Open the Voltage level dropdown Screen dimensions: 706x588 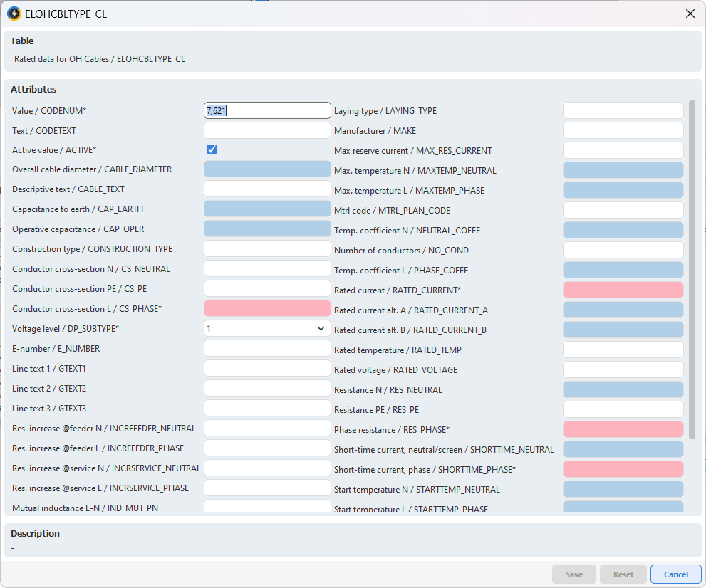[267, 328]
